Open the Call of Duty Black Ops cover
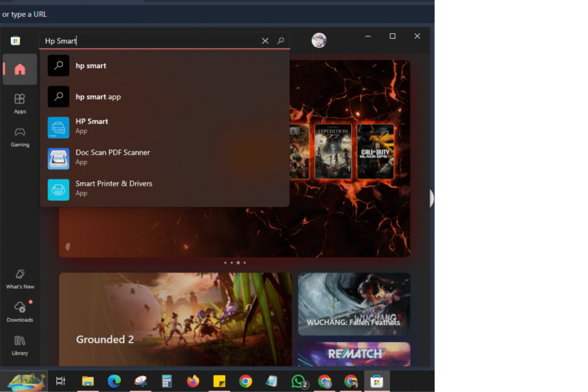 (376, 152)
